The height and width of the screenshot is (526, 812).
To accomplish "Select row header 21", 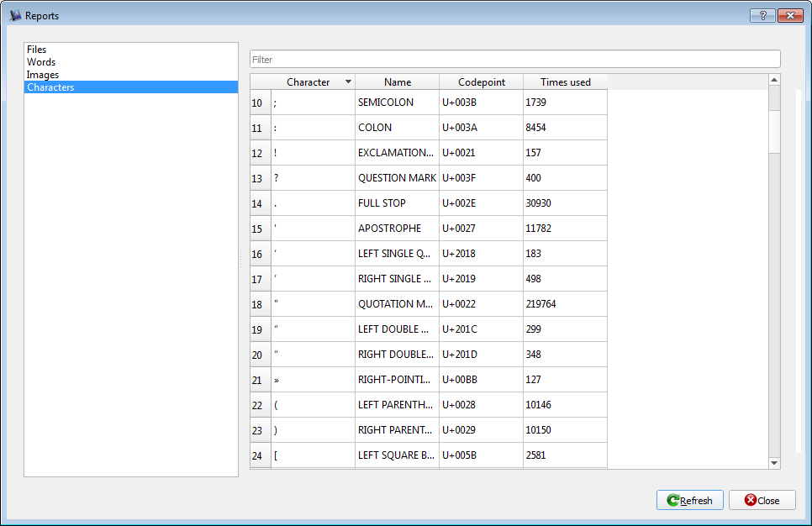I will coord(261,380).
